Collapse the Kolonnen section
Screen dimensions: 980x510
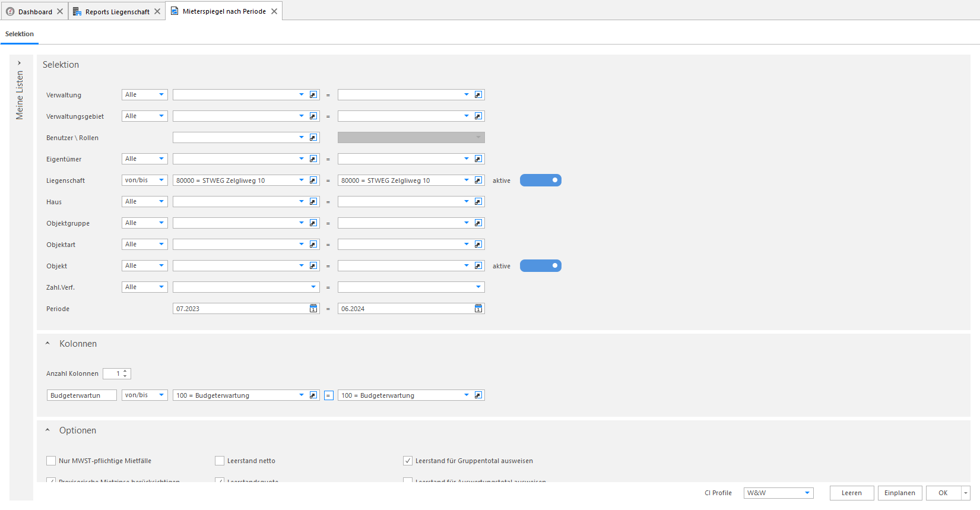point(47,344)
